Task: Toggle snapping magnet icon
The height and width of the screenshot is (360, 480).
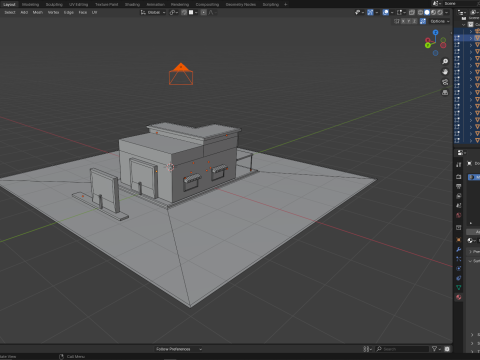Action: click(x=184, y=12)
